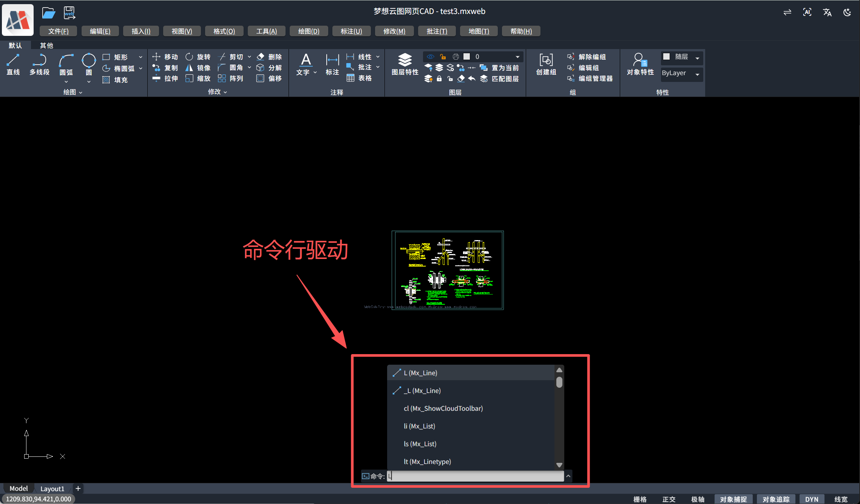Open the Draw (绘图) menu

pyautogui.click(x=309, y=31)
